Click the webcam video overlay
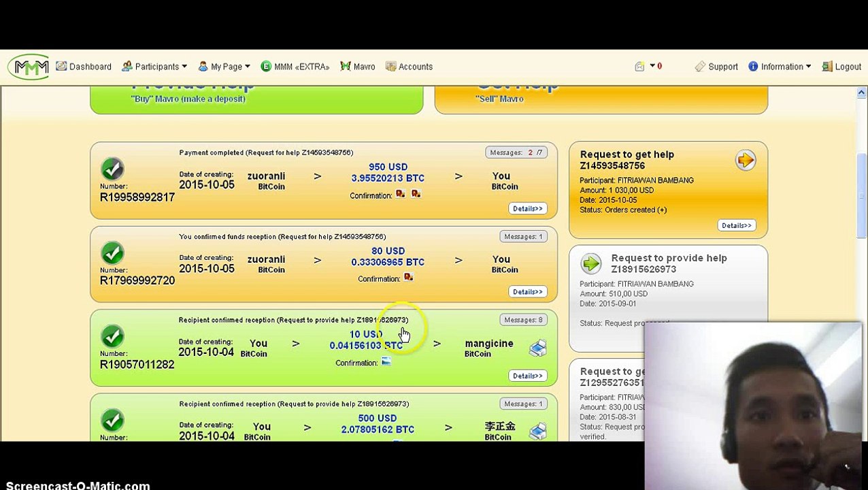 [752, 406]
